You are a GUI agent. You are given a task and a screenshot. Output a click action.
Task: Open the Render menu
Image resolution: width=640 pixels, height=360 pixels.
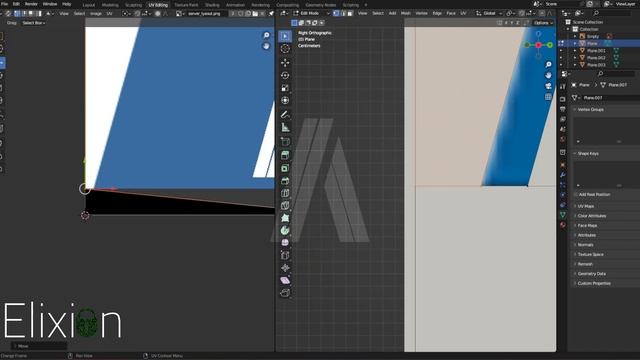[31, 4]
